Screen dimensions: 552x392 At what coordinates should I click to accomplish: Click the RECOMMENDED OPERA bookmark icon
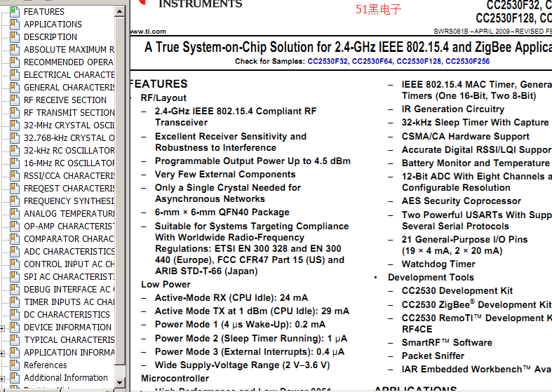[x=15, y=62]
